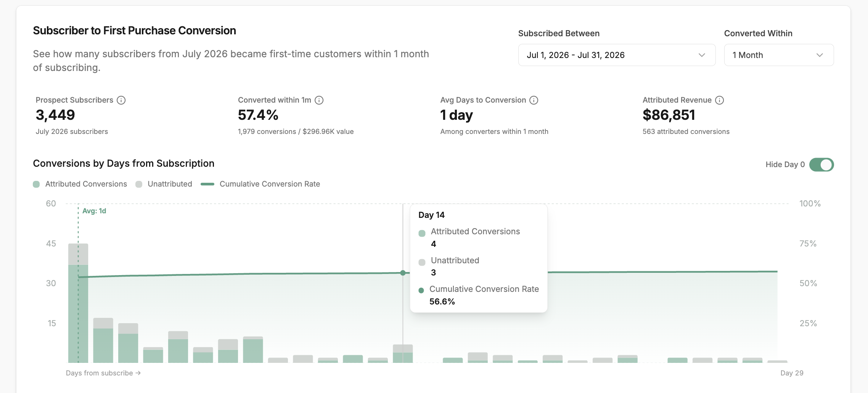Click Among converters within 1 month caption

[x=494, y=132]
